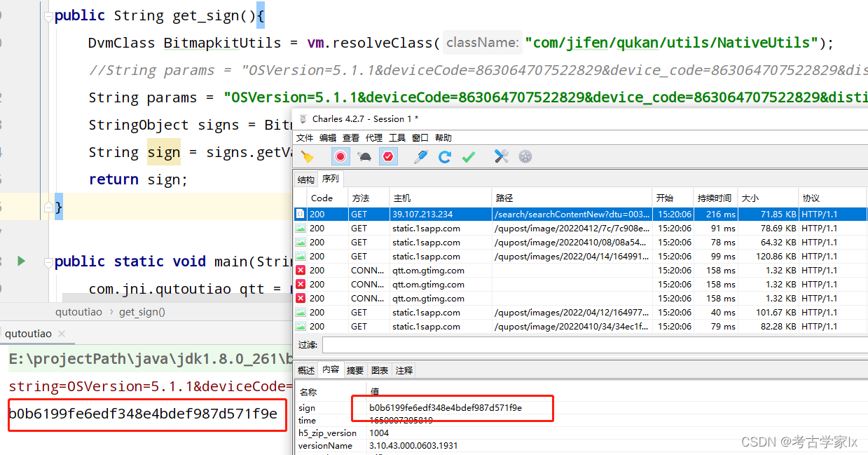Switch to the 序列 tab
This screenshot has height=455, width=868.
click(330, 179)
